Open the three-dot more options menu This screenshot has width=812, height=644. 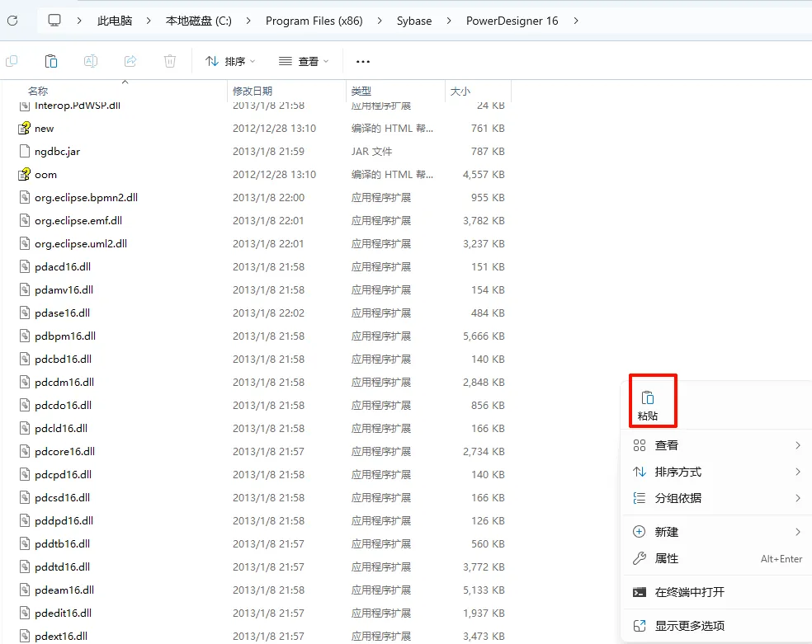363,62
